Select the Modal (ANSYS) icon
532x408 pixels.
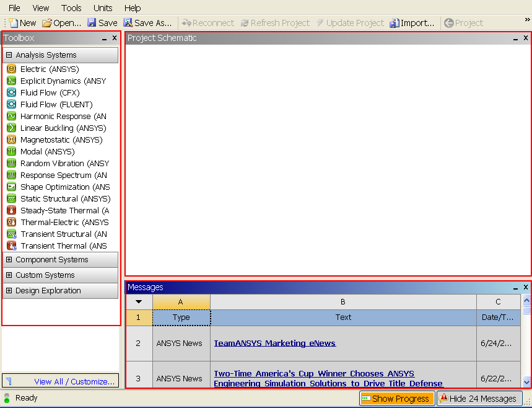(x=11, y=151)
